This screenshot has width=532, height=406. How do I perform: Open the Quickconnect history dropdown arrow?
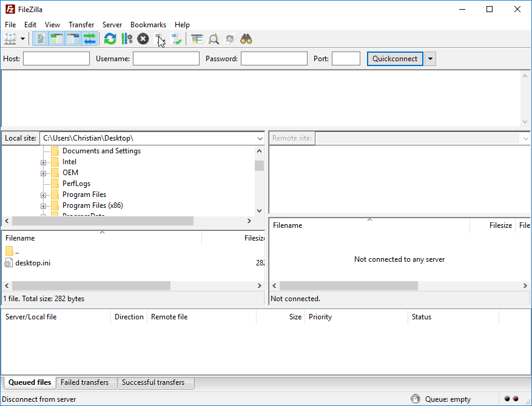tap(430, 59)
